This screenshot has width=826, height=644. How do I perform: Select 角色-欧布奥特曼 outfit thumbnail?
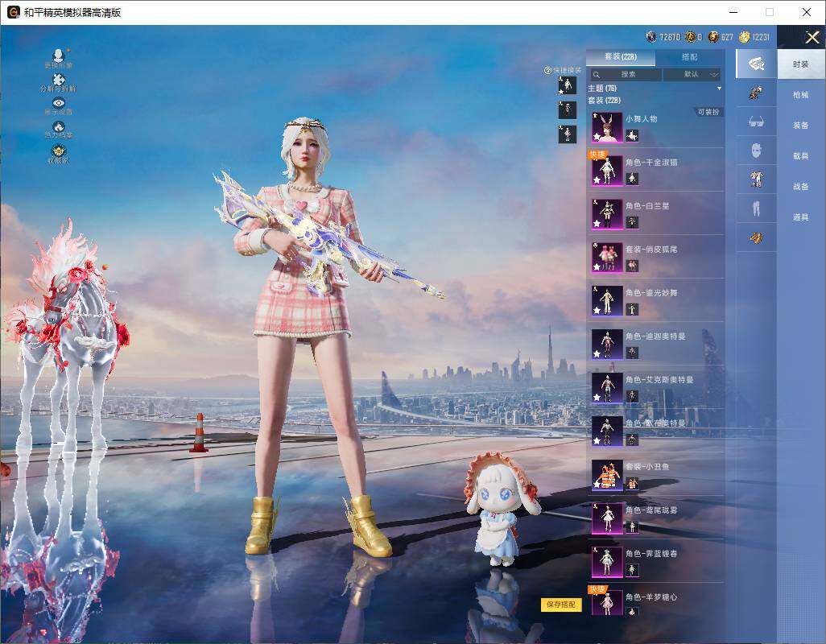coord(607,431)
